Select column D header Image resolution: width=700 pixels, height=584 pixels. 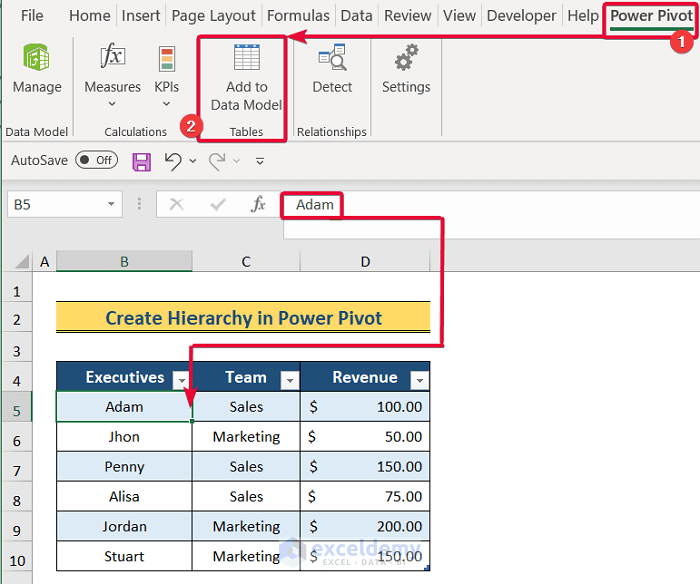click(365, 261)
